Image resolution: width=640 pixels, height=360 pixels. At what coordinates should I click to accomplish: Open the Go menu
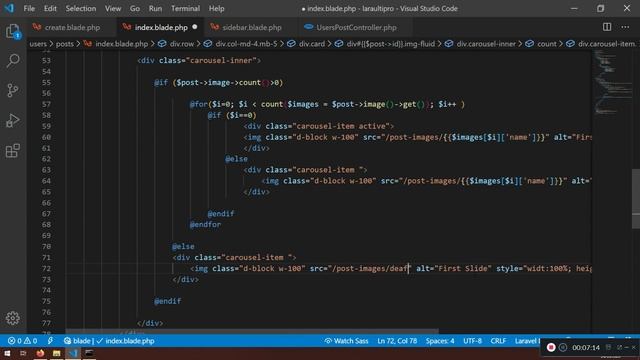click(135, 9)
